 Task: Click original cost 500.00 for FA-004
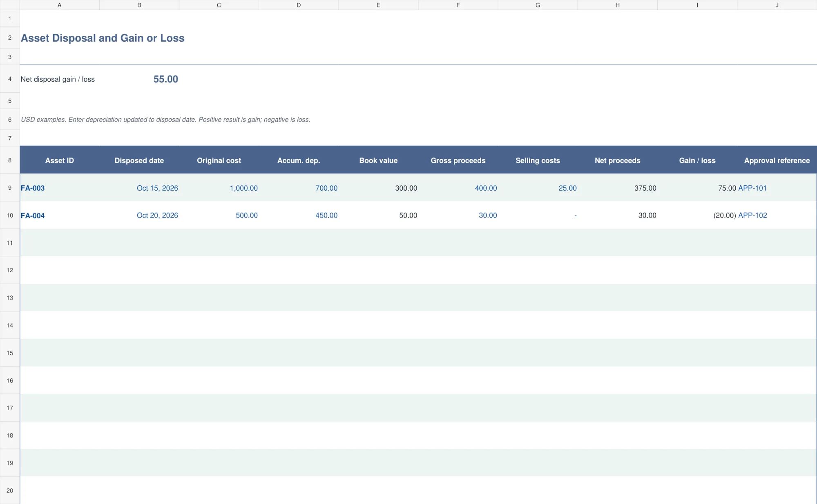click(247, 215)
